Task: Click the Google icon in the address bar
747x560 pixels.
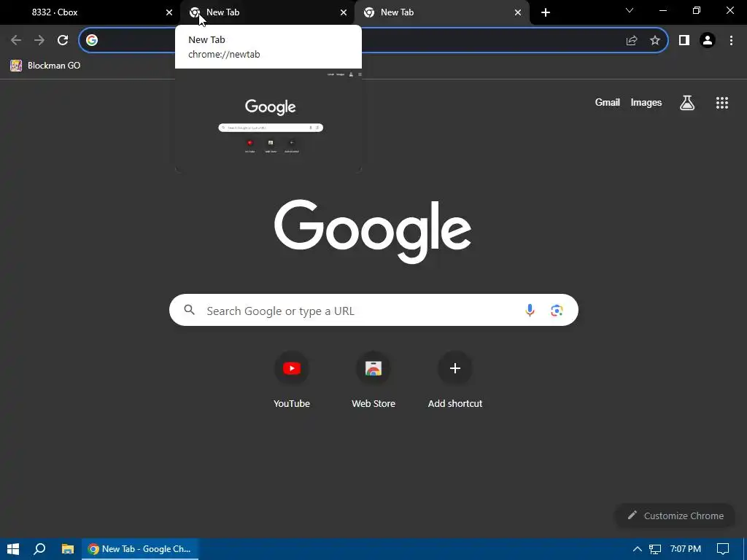Action: 92,41
